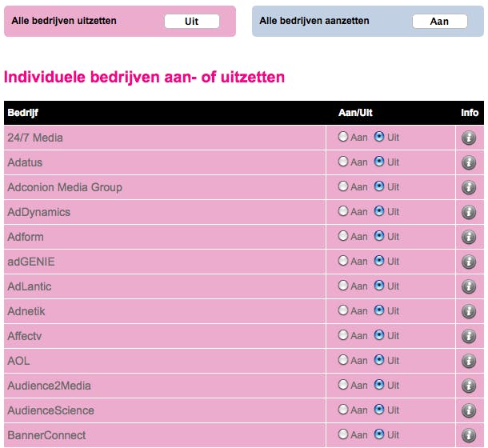This screenshot has width=488, height=448.
Task: Click the adGENIE company name
Action: (x=31, y=262)
